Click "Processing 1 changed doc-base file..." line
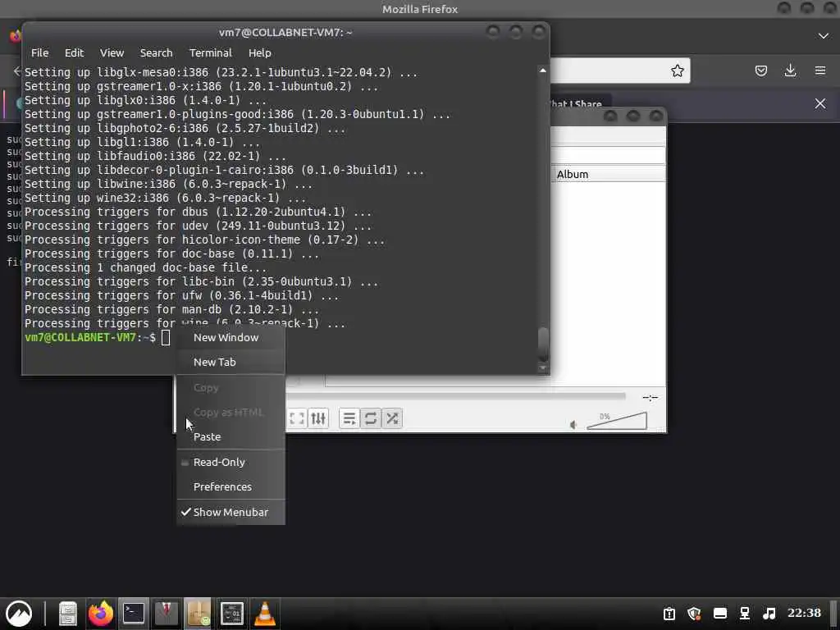Screen dimensions: 840x630 pos(146,267)
